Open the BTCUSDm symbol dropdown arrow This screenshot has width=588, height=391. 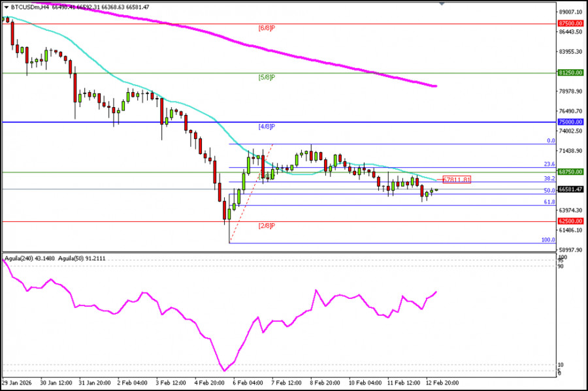(x=7, y=8)
